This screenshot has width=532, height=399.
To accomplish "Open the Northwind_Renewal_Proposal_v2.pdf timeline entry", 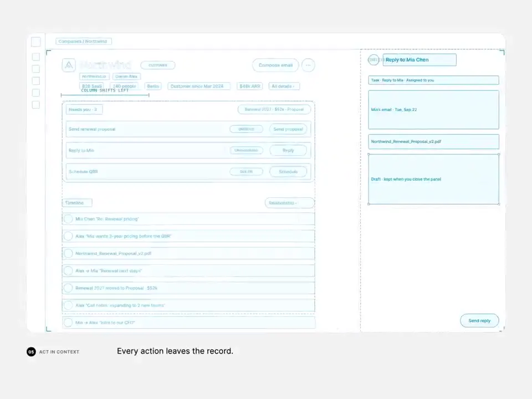I will click(188, 253).
